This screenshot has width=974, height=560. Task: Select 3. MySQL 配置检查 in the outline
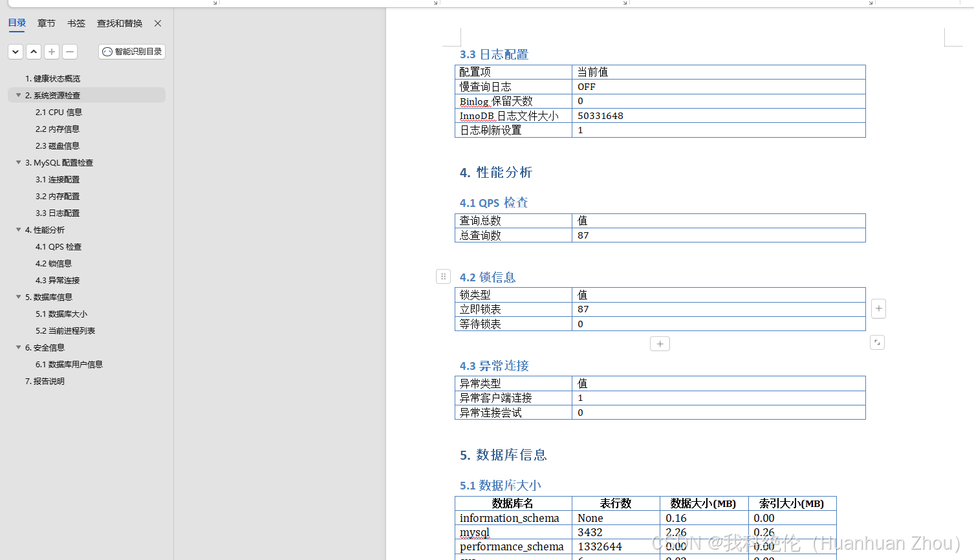60,162
